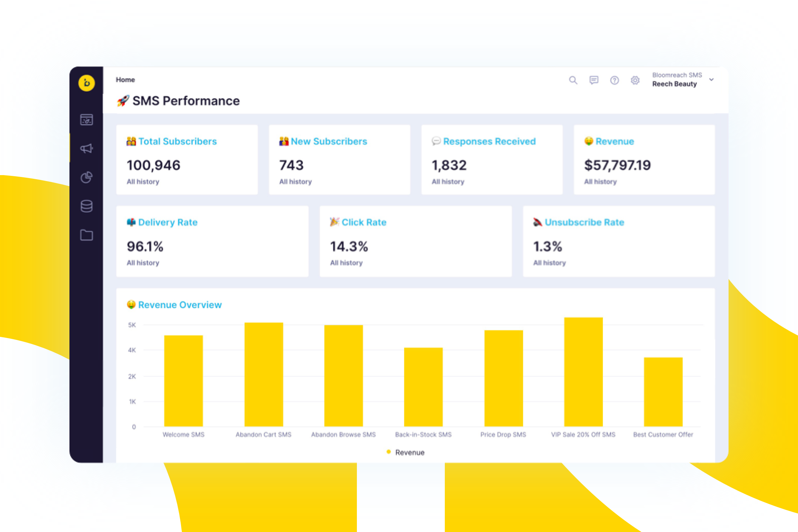The image size is (798, 532).
Task: Open the chat messages icon
Action: (x=594, y=80)
